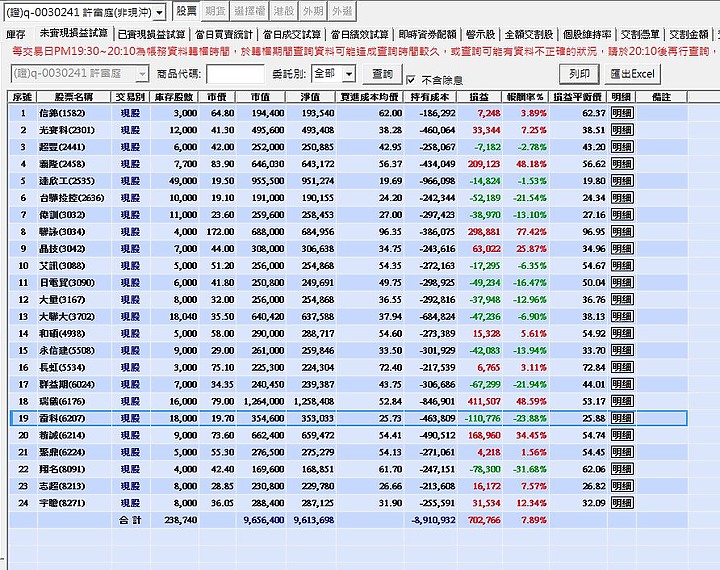This screenshot has width=720, height=570.
Task: Open the 全額交割股 sub-tab
Action: click(529, 34)
